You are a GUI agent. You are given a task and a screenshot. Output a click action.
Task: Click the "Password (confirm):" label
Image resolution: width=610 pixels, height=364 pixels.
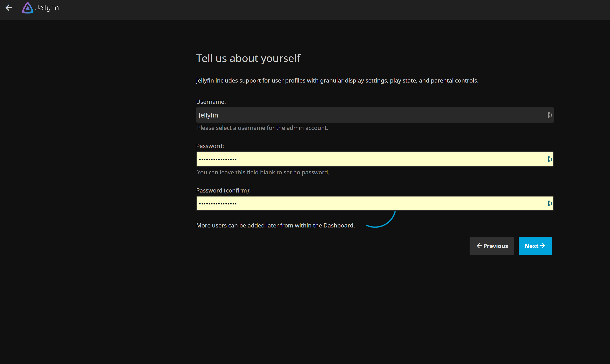coord(223,190)
